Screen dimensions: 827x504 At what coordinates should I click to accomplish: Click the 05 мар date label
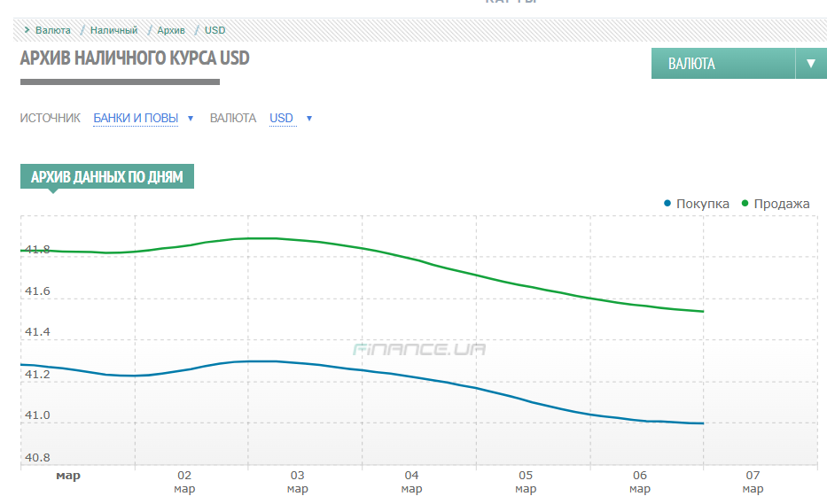coord(526,482)
